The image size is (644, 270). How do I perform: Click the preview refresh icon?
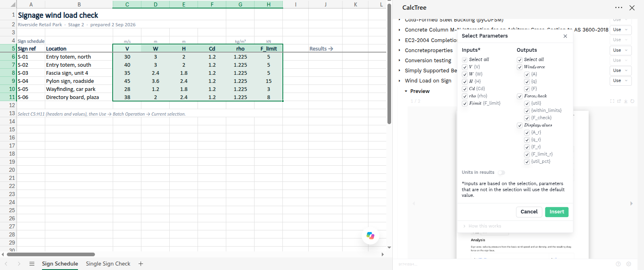pos(632,101)
